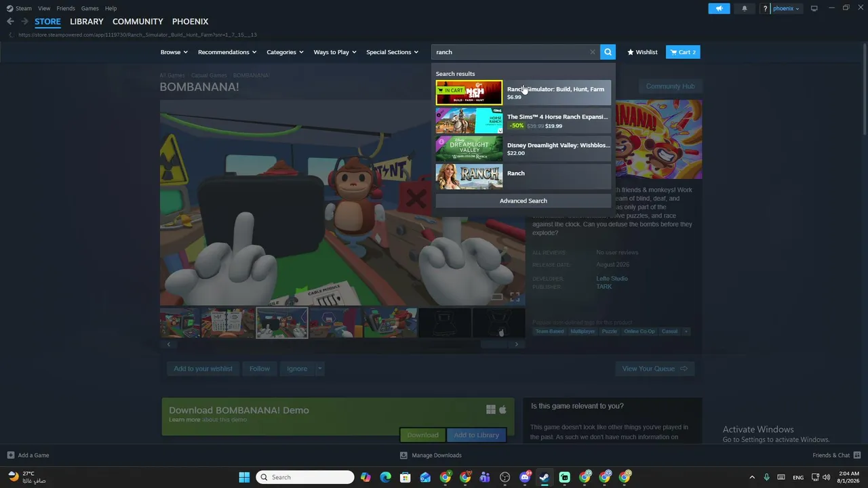
Task: Open the Wishlist star link
Action: (642, 52)
